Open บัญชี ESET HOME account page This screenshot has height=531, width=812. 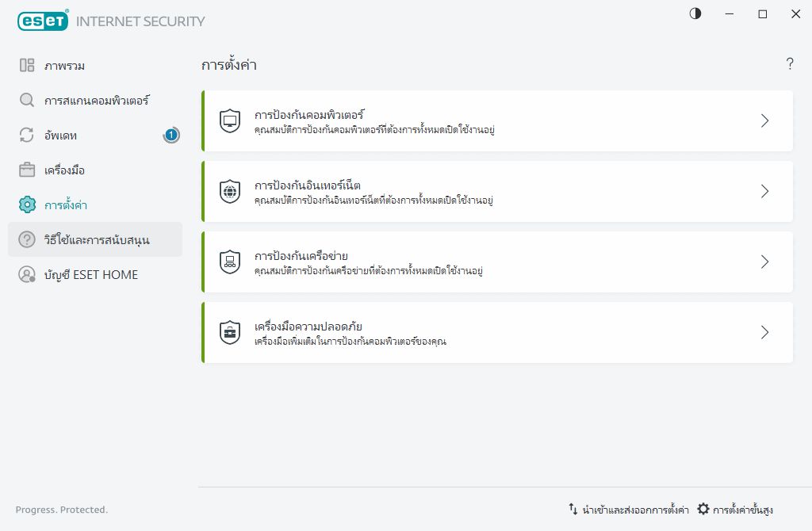[90, 275]
